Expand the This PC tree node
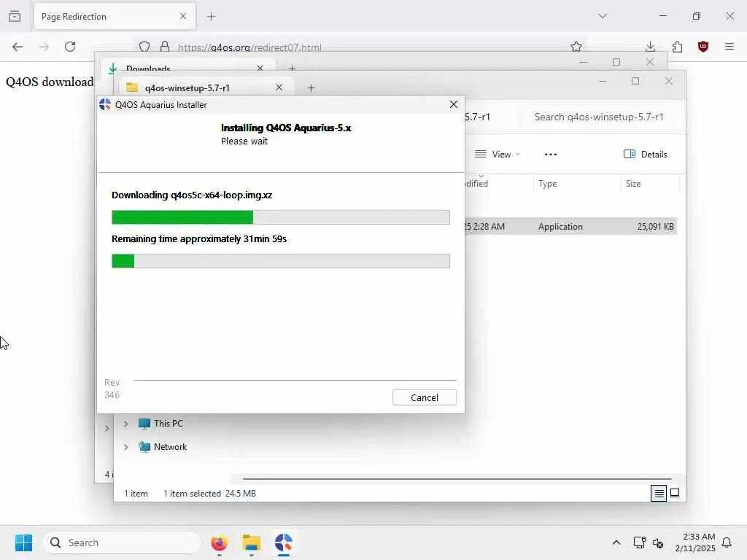 125,424
